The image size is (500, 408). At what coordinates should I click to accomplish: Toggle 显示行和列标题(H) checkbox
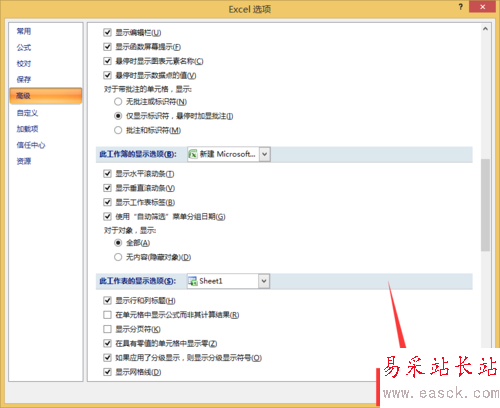pos(107,301)
